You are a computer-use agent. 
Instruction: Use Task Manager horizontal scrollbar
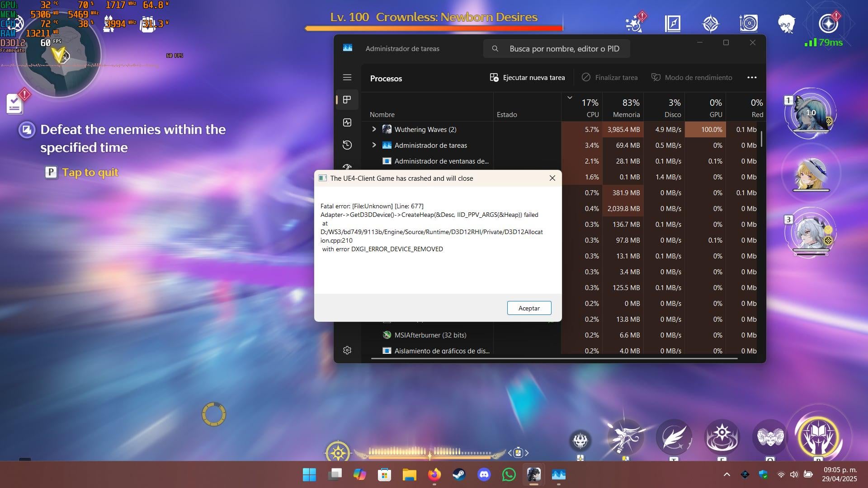(x=554, y=358)
